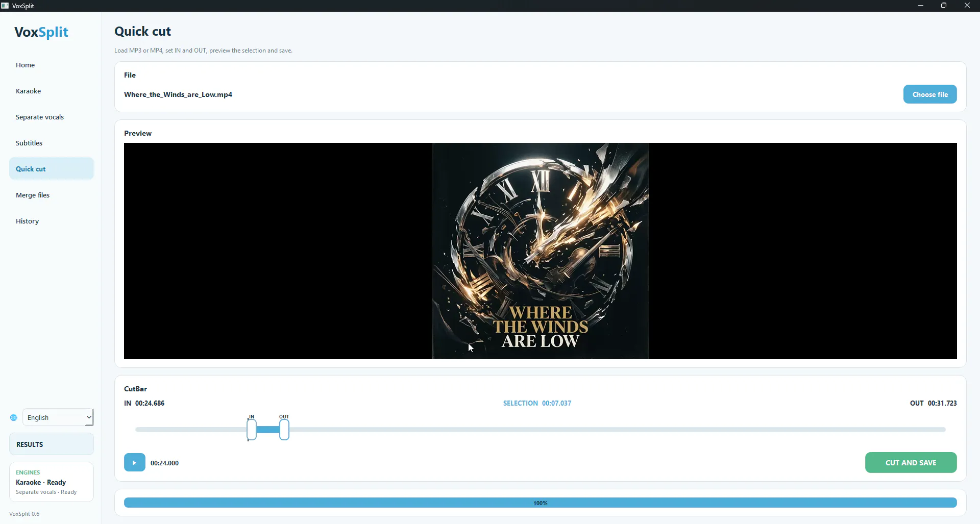Open the English language dropdown
This screenshot has width=980, height=524.
click(x=58, y=417)
